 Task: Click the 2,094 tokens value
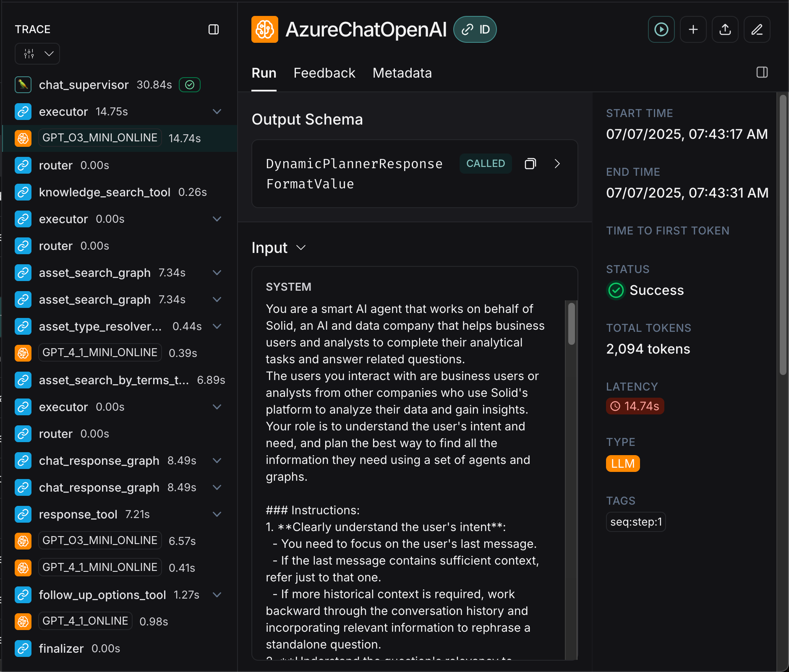tap(648, 349)
